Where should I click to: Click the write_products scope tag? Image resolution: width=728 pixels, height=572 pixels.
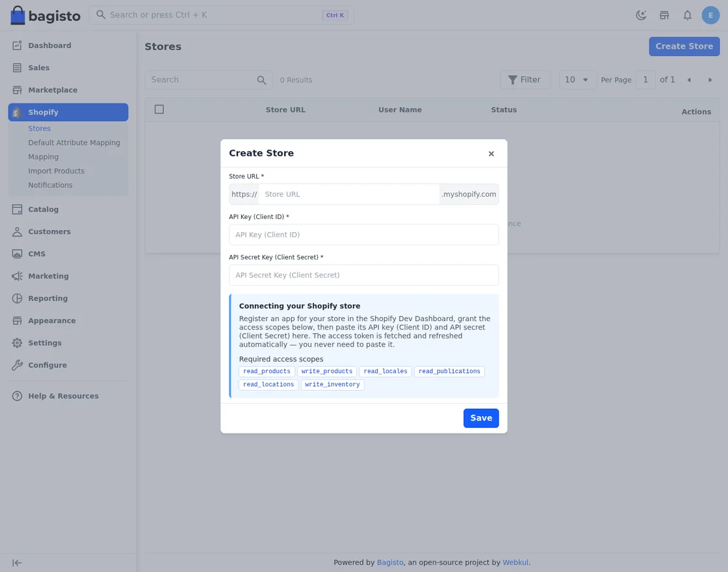(x=327, y=371)
